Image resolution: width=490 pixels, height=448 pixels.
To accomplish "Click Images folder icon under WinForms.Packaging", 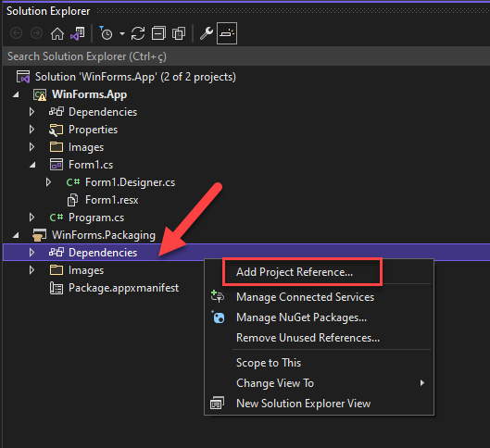I will [57, 270].
